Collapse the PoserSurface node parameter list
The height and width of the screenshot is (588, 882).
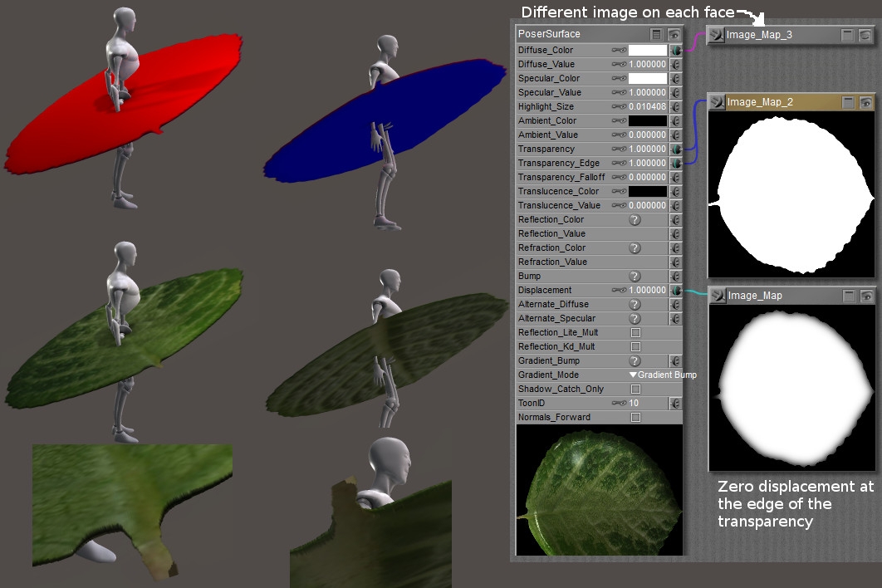[x=656, y=34]
